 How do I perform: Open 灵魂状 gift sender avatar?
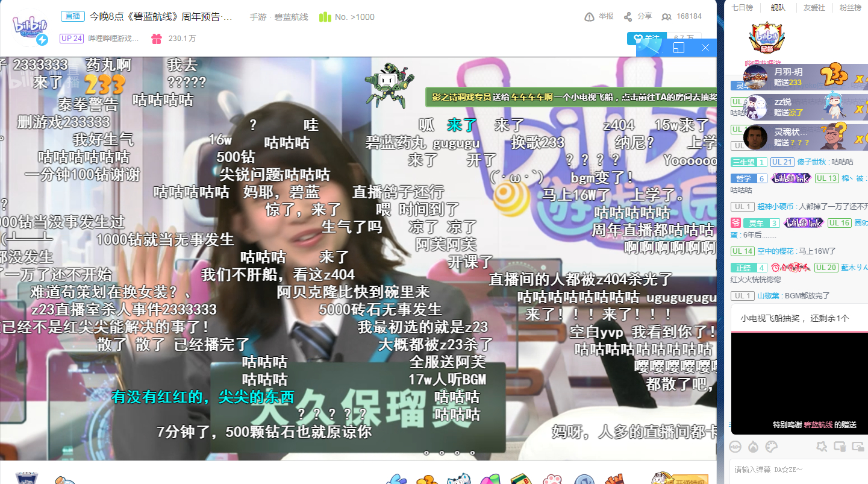(755, 137)
